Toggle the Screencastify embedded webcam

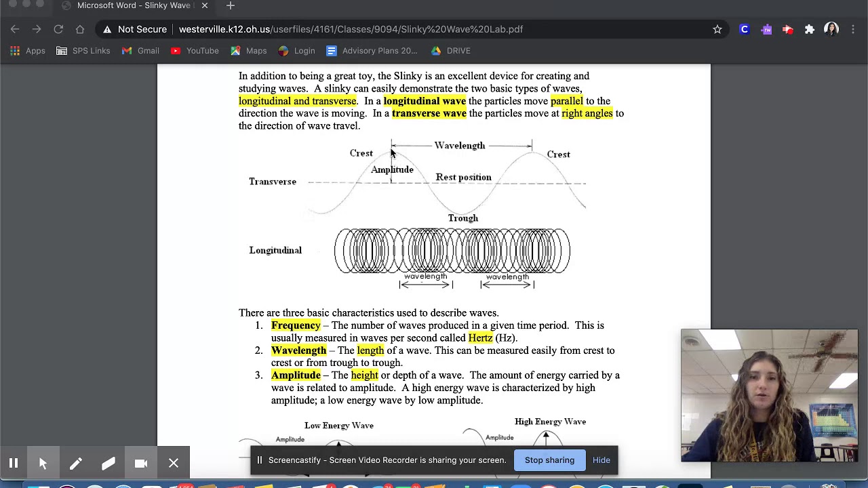pos(141,464)
